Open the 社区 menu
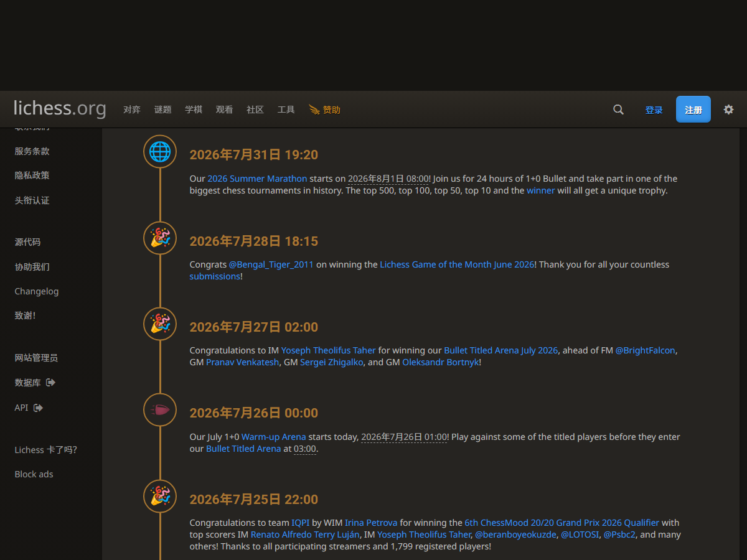 tap(255, 110)
